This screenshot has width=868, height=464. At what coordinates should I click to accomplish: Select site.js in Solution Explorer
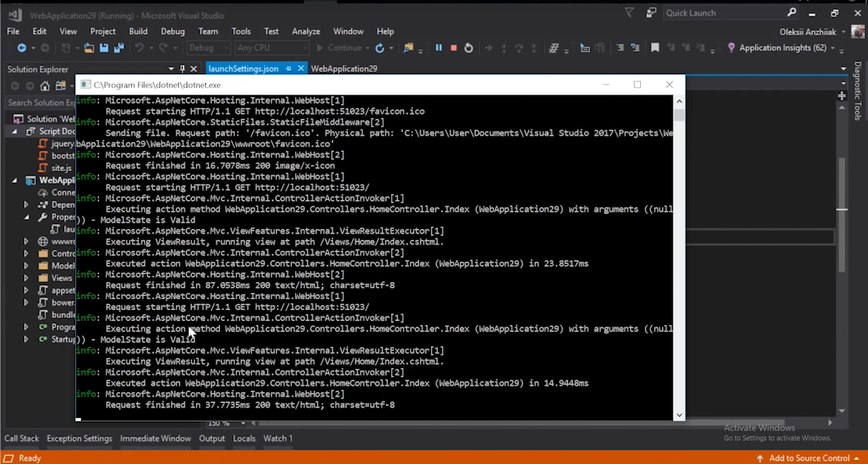pyautogui.click(x=62, y=168)
